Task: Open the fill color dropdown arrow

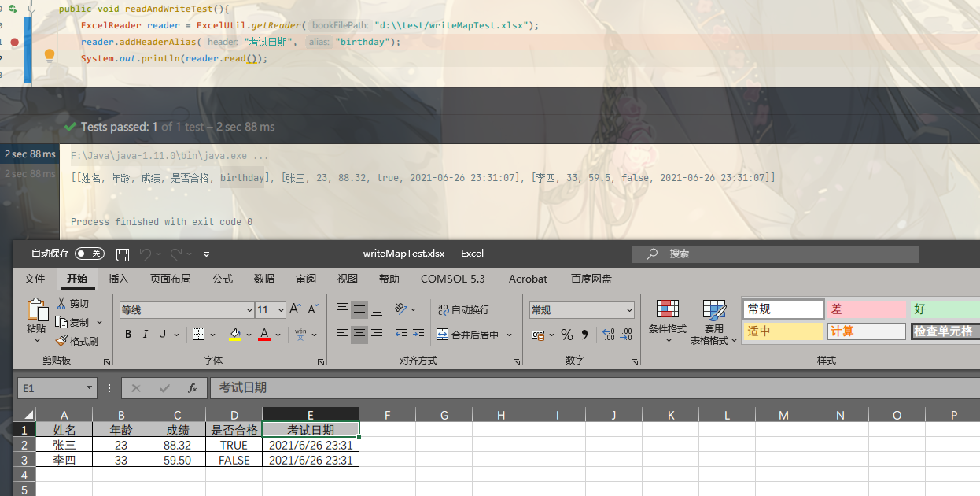Action: click(248, 335)
